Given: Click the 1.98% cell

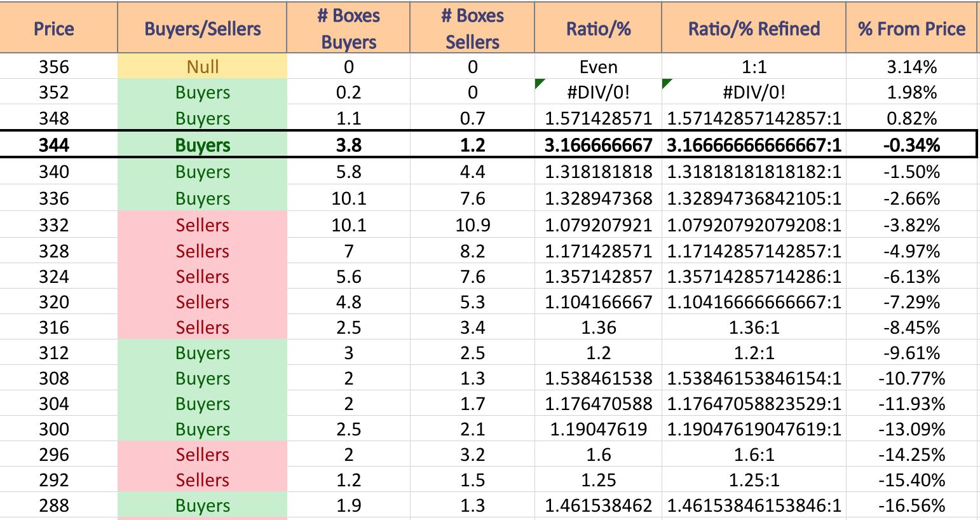Looking at the screenshot, I should click(x=911, y=92).
